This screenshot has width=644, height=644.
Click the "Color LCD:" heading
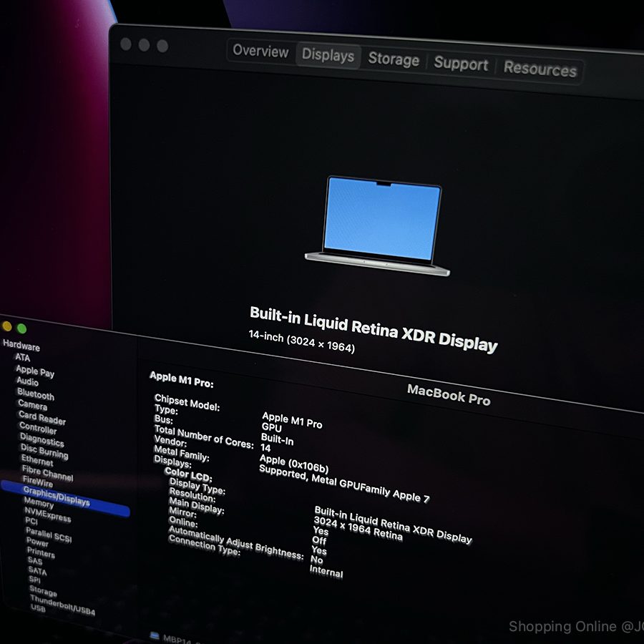[x=188, y=474]
